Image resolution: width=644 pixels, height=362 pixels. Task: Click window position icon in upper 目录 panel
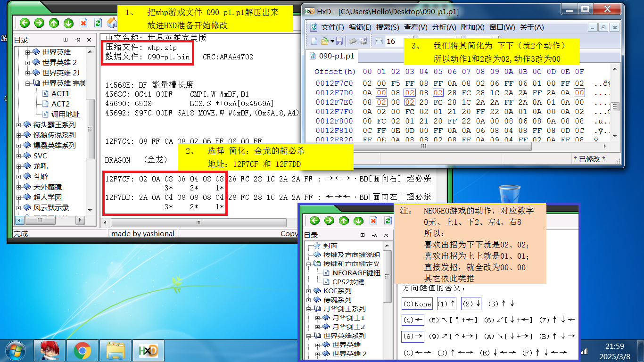66,40
